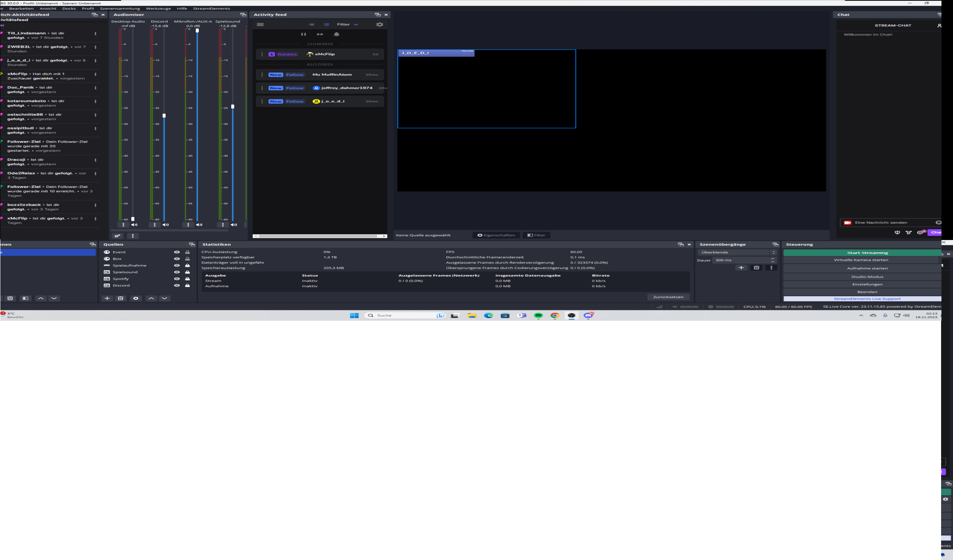The width and height of the screenshot is (953, 560).
Task: Open Activity feed settings gear
Action: coord(379,25)
